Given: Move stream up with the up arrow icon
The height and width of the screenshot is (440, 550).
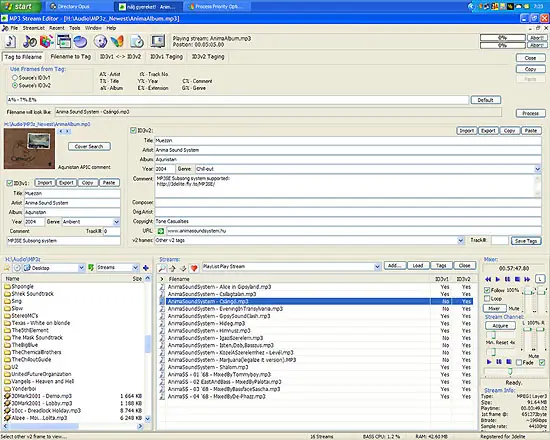Looking at the screenshot, I should point(173,268).
